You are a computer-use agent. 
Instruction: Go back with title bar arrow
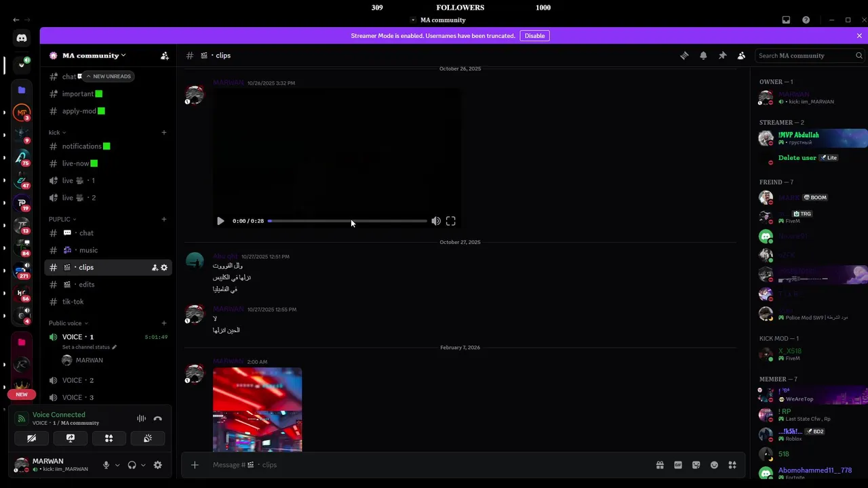[16, 20]
